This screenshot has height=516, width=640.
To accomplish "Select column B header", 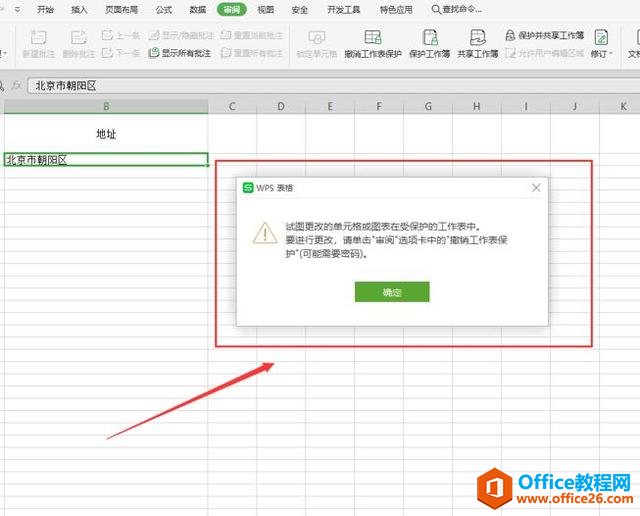I will [106, 107].
